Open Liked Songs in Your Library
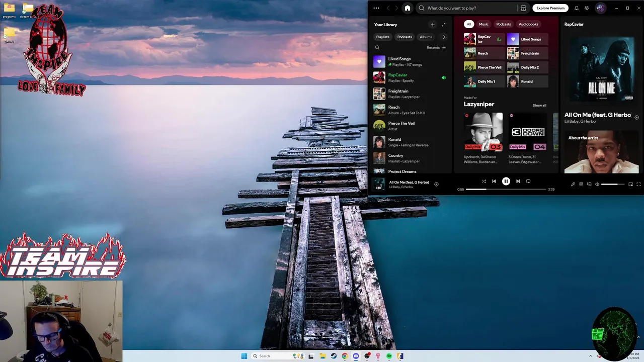Image resolution: width=644 pixels, height=362 pixels. click(410, 61)
